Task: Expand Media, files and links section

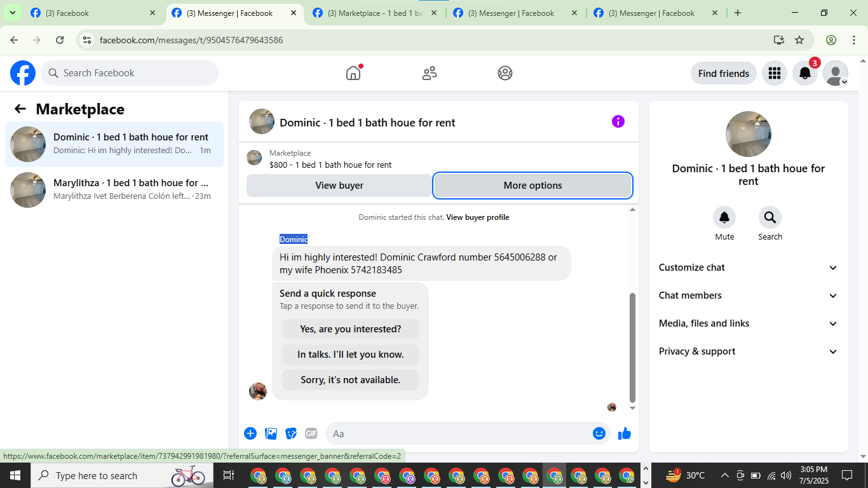Action: pos(749,323)
